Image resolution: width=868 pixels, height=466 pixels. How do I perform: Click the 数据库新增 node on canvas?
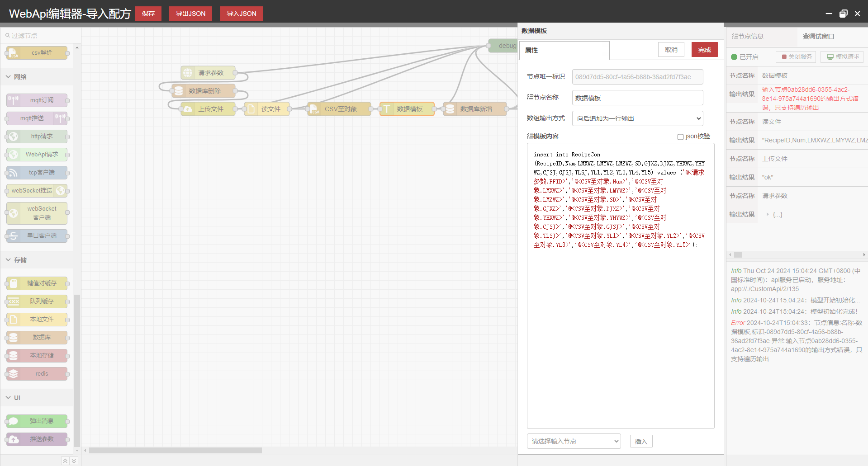click(x=475, y=109)
